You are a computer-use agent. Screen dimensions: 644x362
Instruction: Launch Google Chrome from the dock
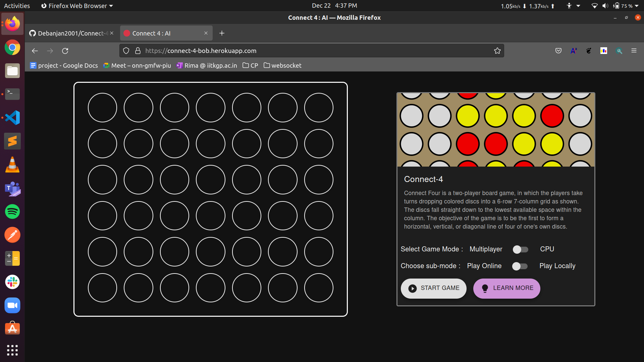12,48
